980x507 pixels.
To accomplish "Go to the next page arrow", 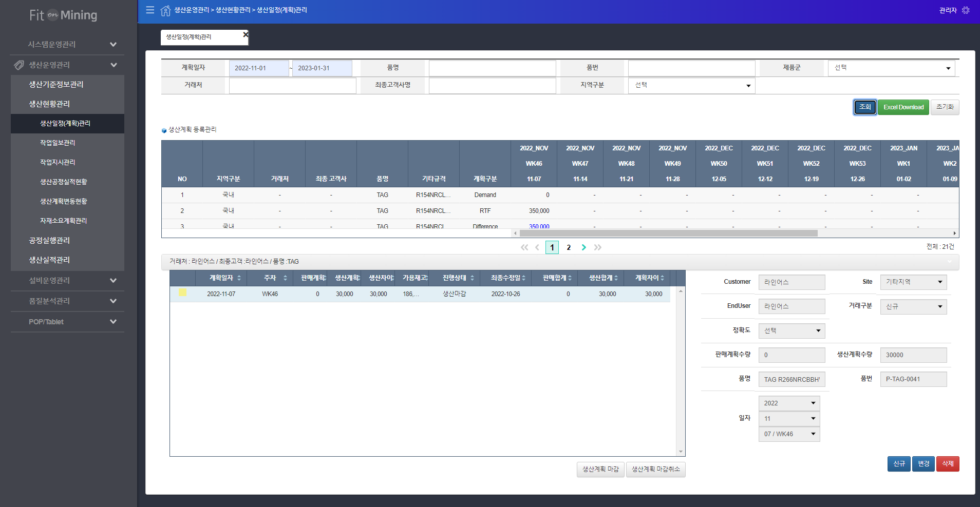I will pos(584,247).
